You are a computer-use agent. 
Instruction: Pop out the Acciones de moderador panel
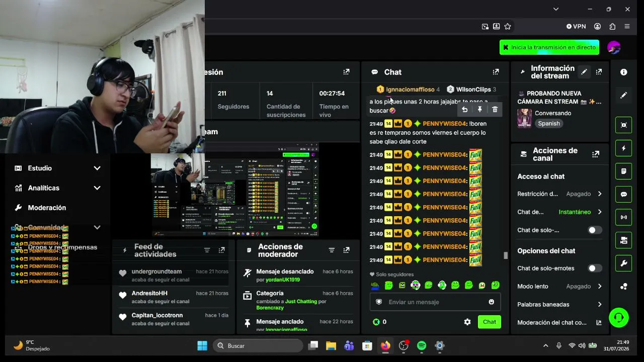[346, 250]
